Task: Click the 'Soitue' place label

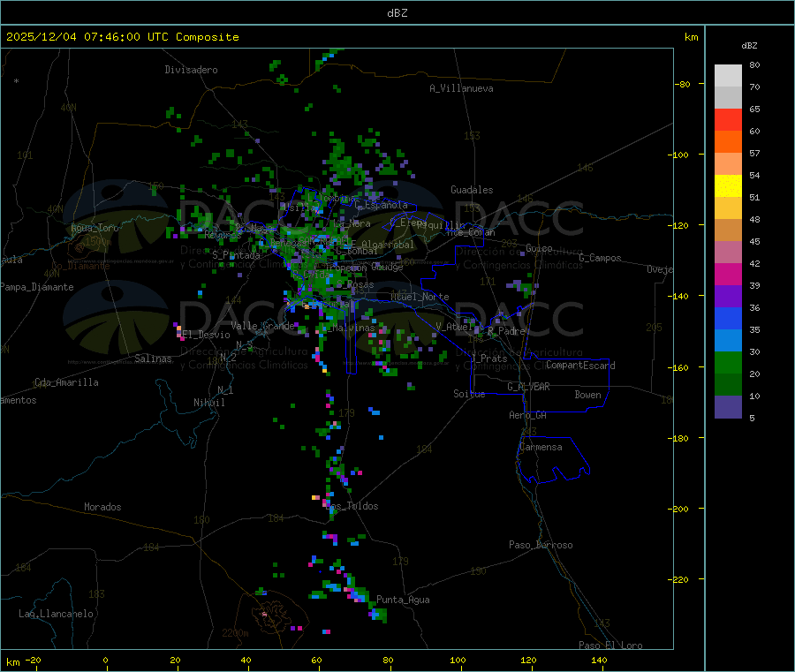Action: click(469, 394)
